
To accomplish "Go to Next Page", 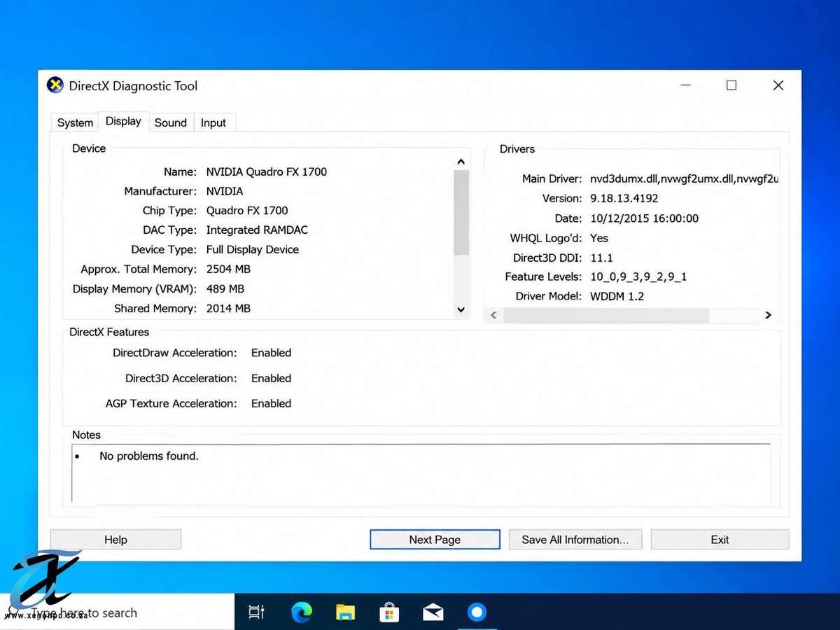I will click(x=435, y=540).
